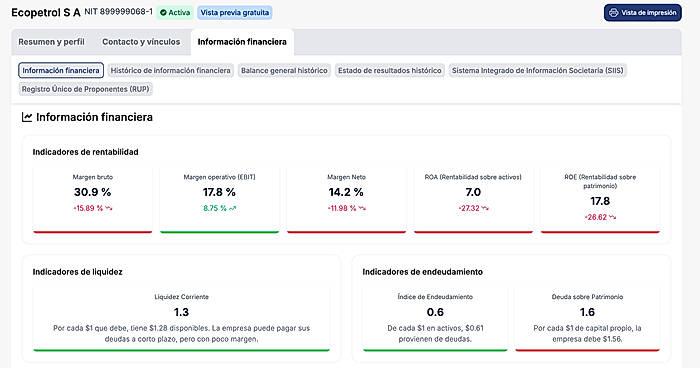This screenshot has height=368, width=700.
Task: Click the ROA (Rentabilidad sobre activos) label
Action: pyautogui.click(x=473, y=177)
